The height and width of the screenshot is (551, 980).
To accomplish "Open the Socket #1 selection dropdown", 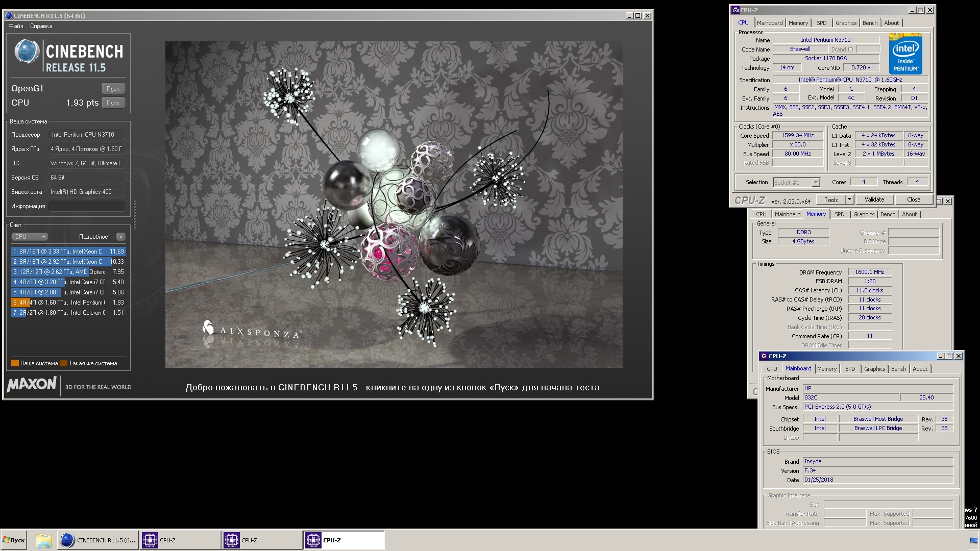I will [x=796, y=183].
